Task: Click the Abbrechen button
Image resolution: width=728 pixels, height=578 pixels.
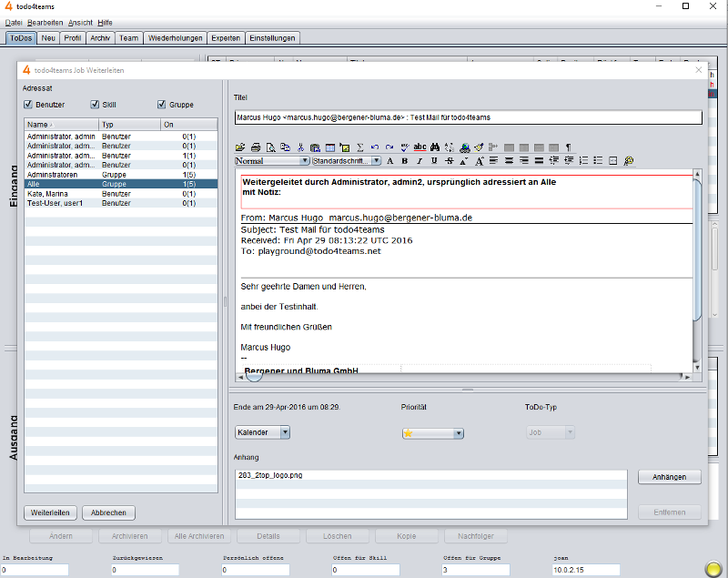Action: [x=108, y=512]
